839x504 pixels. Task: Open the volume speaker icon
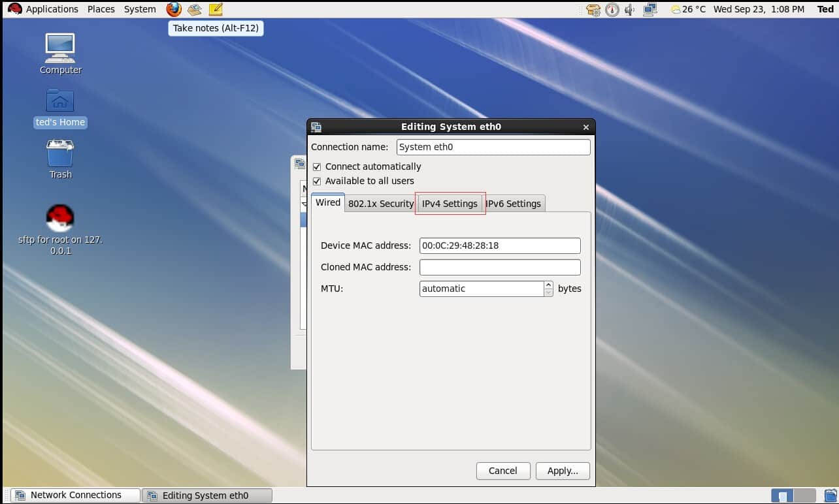coord(630,9)
